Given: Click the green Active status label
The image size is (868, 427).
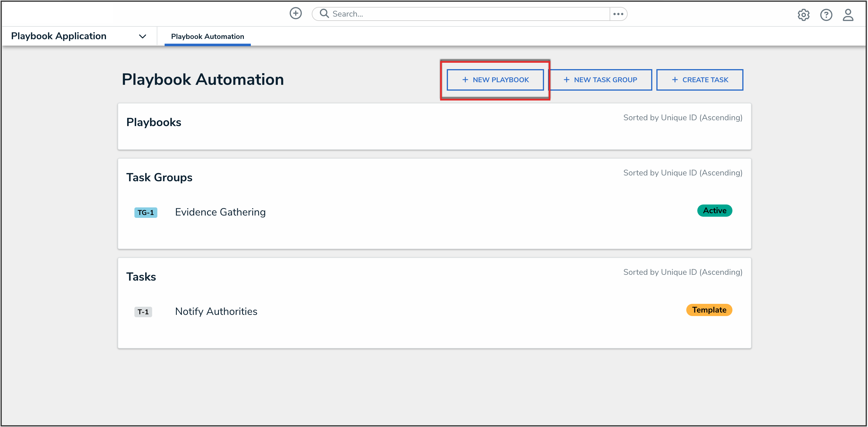Looking at the screenshot, I should click(x=714, y=211).
